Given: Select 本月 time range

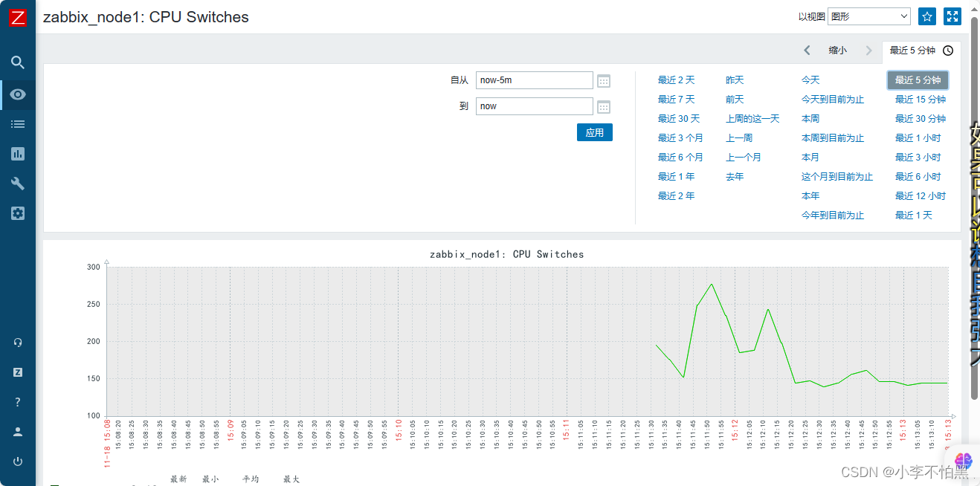Looking at the screenshot, I should [x=810, y=158].
